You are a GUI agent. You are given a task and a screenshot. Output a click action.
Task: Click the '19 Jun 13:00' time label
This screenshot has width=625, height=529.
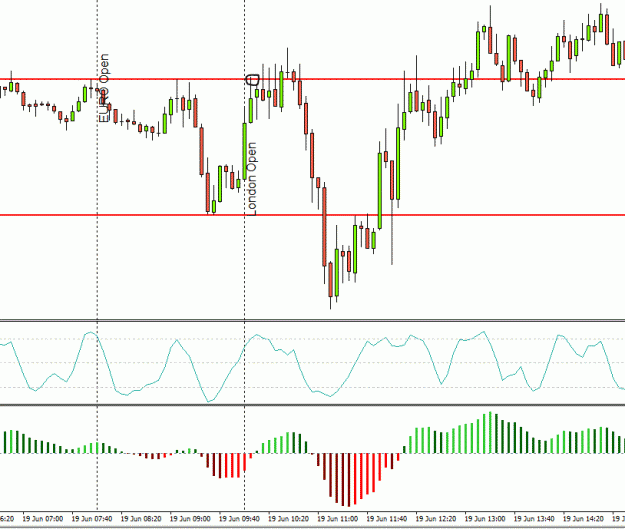click(485, 519)
